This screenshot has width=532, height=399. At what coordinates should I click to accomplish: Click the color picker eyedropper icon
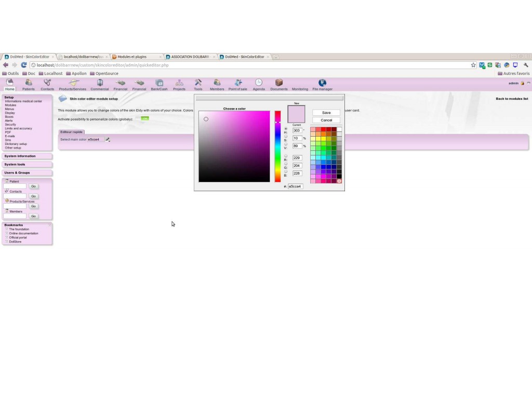tap(108, 139)
